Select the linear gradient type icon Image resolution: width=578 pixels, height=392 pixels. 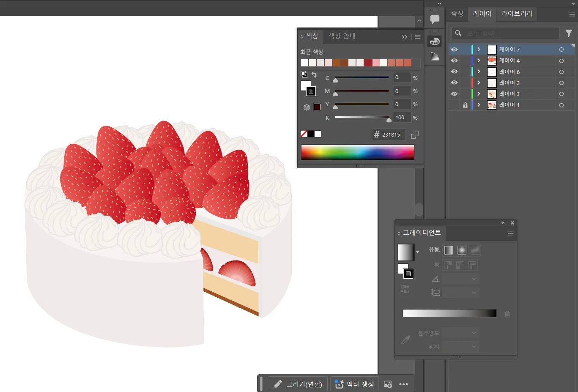tap(448, 250)
